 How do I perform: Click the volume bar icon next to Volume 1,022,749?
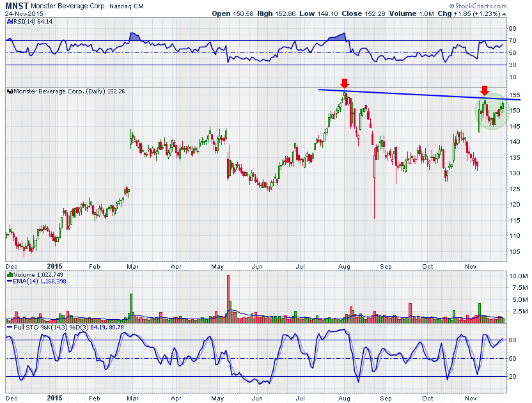[x=10, y=274]
